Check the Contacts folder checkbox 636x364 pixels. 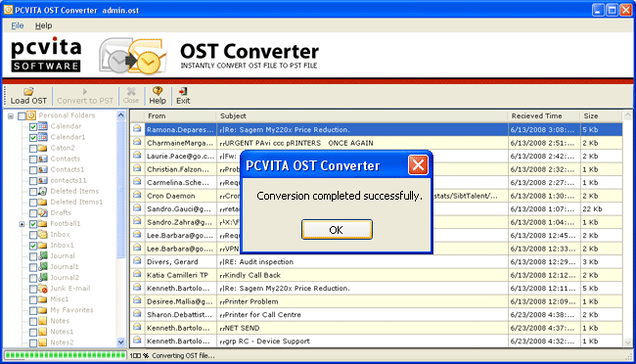33,159
